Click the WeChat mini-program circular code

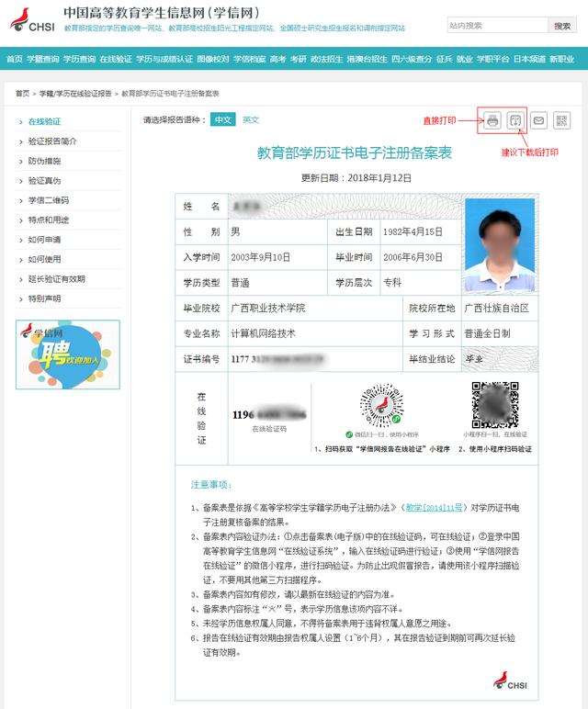click(x=381, y=405)
